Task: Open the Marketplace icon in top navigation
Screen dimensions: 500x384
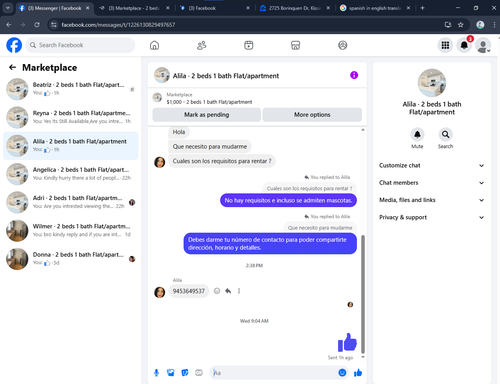Action: click(296, 45)
